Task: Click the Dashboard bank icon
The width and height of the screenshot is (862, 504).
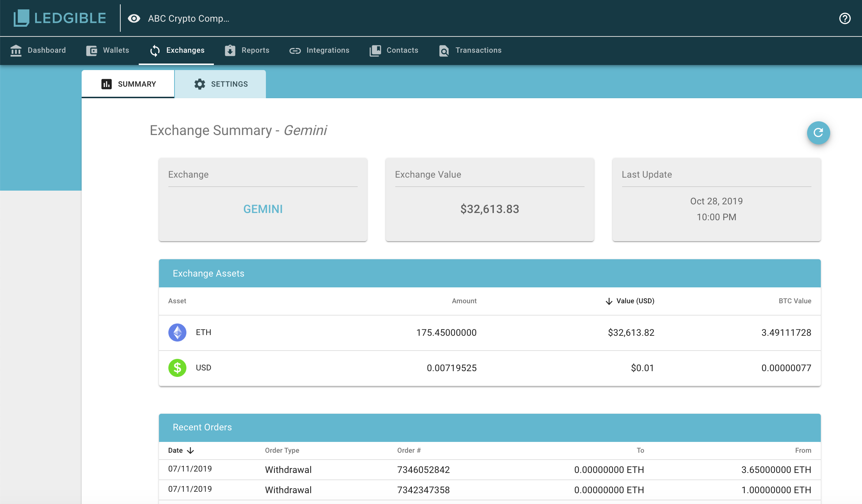Action: click(x=16, y=51)
